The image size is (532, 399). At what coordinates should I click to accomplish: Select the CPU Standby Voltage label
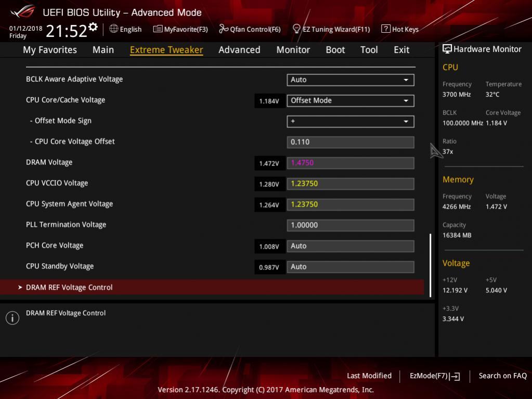click(x=60, y=266)
